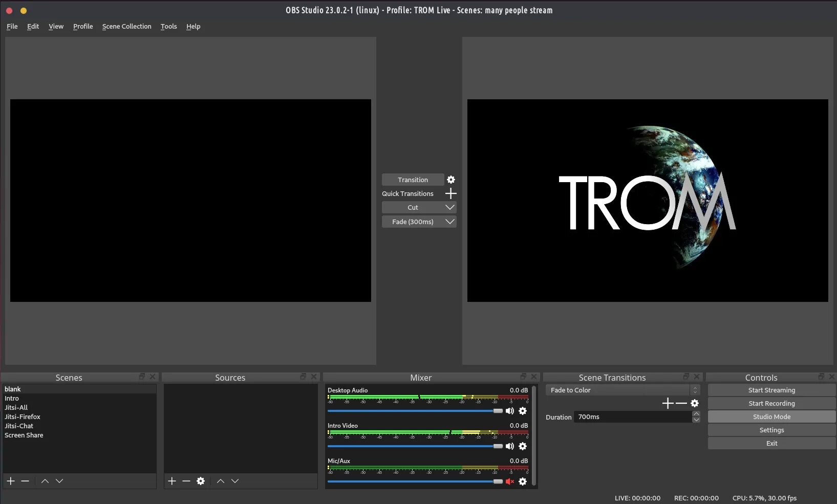Expand the Cut quick transition dropdown arrow
This screenshot has height=504, width=837.
tap(450, 207)
